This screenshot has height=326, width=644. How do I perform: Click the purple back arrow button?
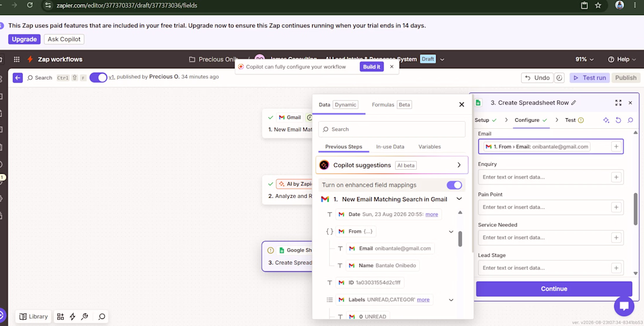point(18,78)
